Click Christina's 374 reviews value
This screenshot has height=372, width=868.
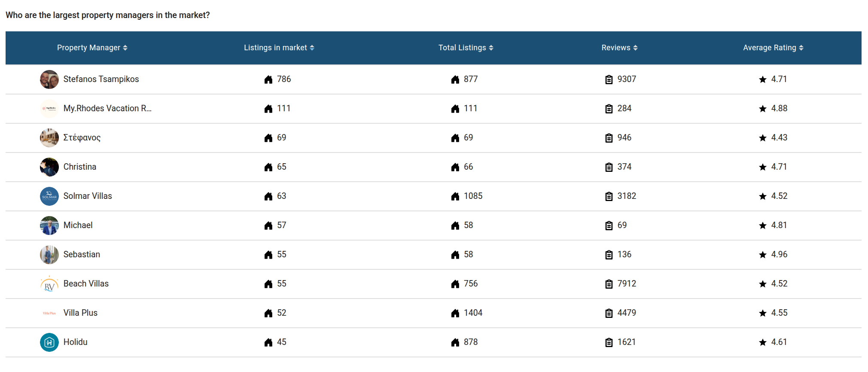click(x=624, y=167)
